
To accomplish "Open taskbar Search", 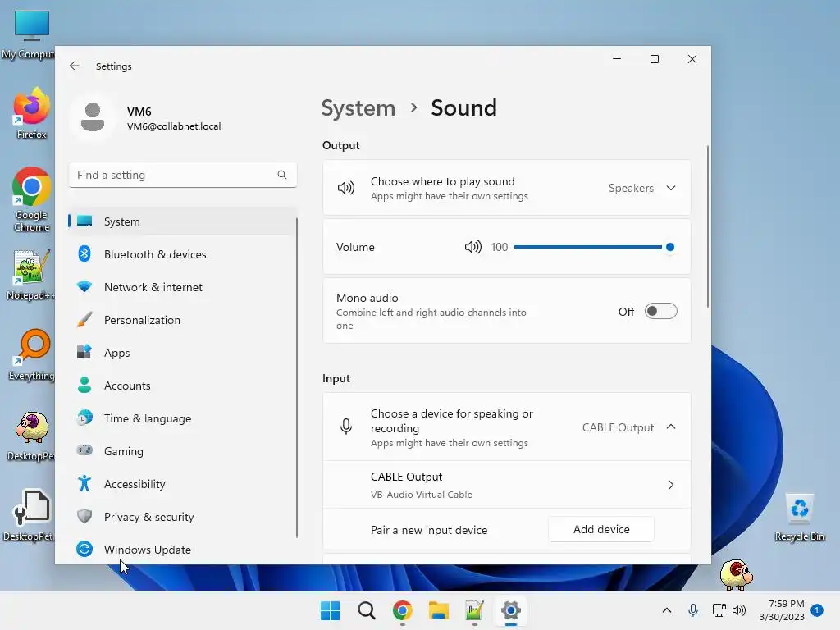I will tap(367, 610).
